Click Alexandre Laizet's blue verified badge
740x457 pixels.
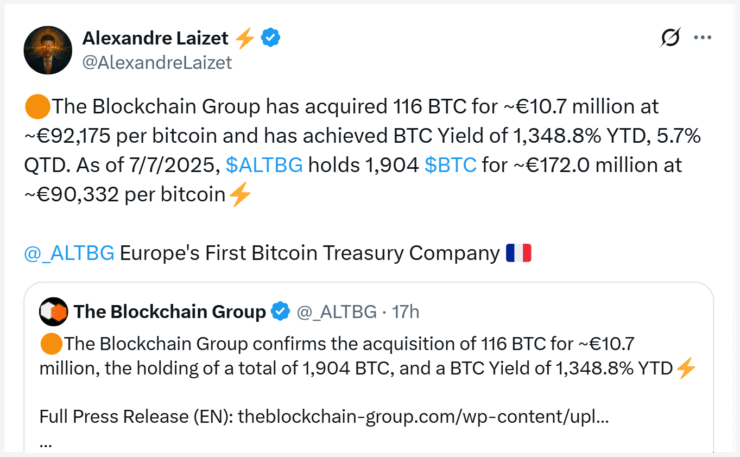[270, 37]
